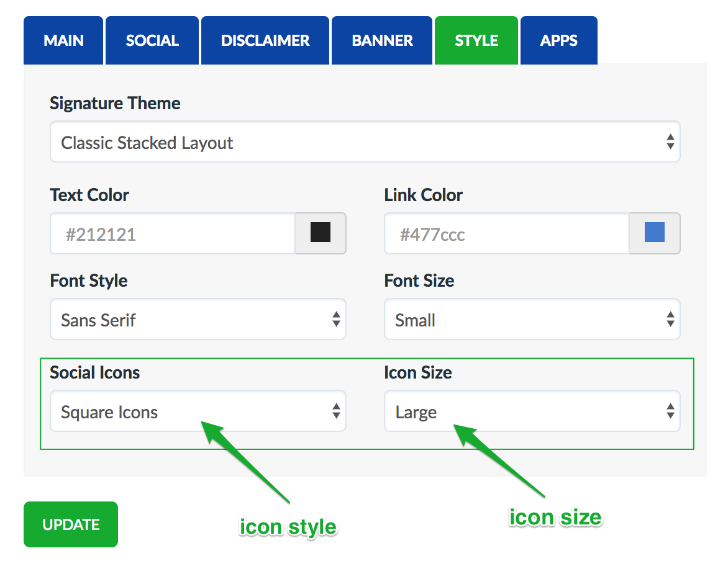Go to the DISCLAIMER tab

pyautogui.click(x=265, y=41)
